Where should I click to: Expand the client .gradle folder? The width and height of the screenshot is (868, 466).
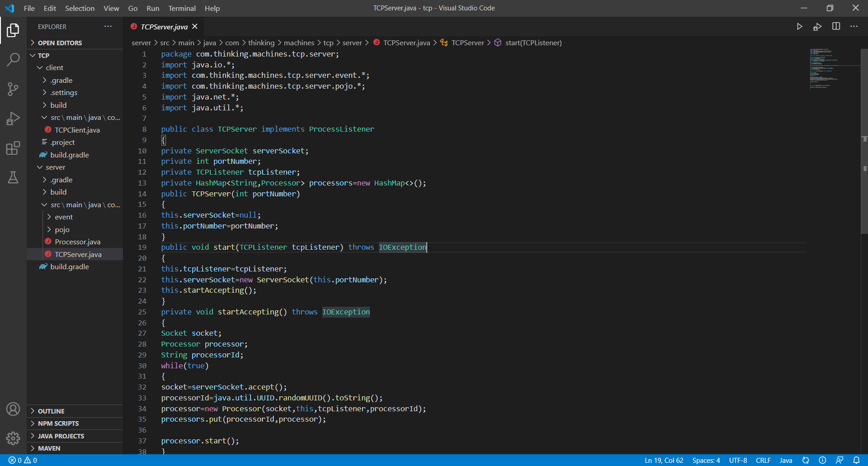pyautogui.click(x=75, y=80)
